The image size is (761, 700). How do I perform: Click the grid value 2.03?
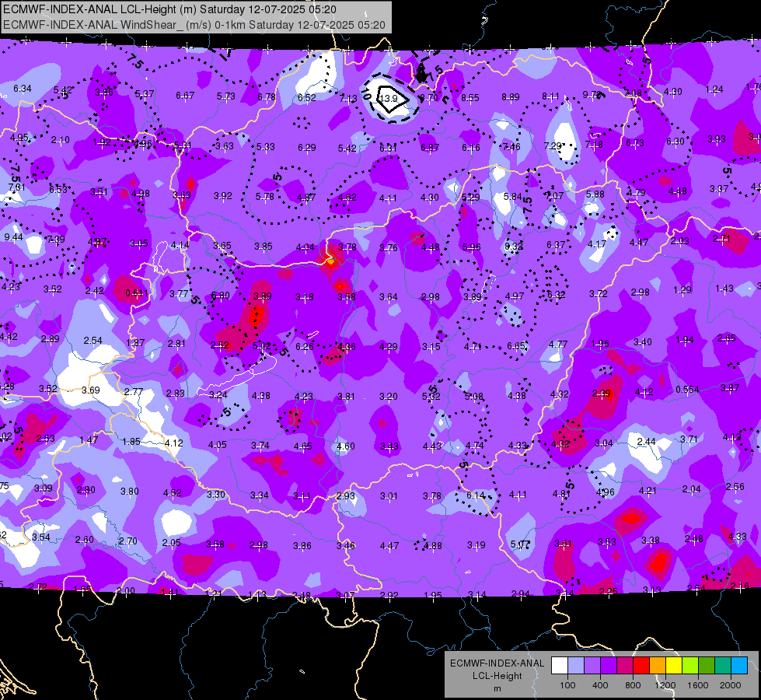pyautogui.click(x=680, y=241)
